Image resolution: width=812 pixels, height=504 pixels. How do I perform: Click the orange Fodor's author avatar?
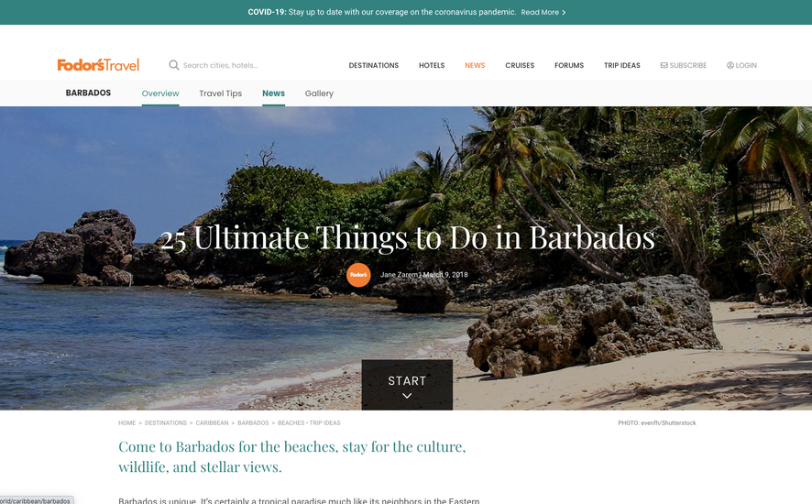point(358,275)
